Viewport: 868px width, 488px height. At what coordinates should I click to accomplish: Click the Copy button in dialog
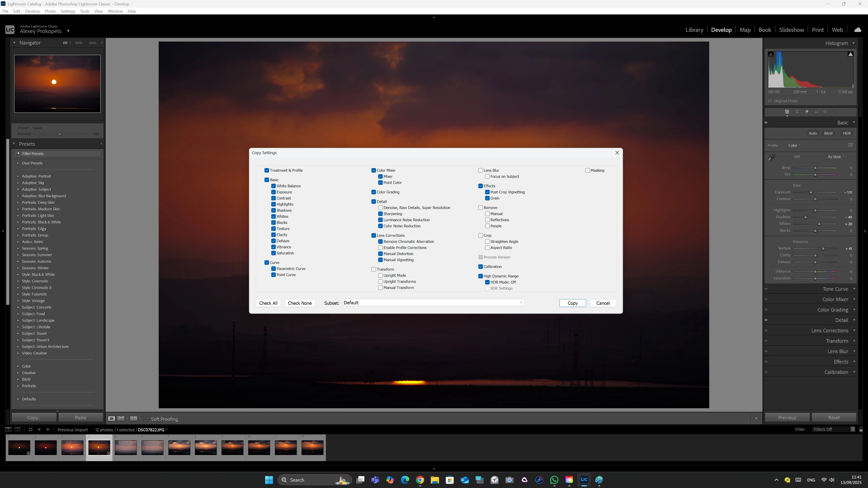coord(573,303)
